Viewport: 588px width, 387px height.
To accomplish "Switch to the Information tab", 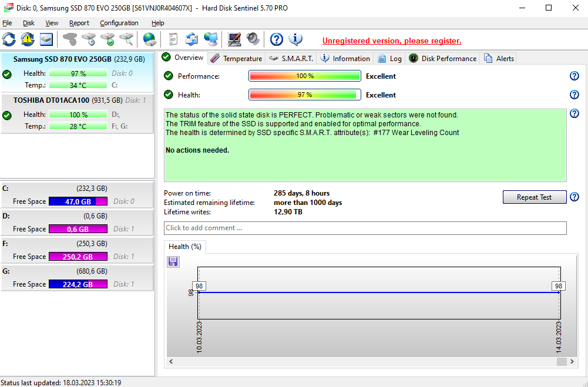I will click(345, 59).
